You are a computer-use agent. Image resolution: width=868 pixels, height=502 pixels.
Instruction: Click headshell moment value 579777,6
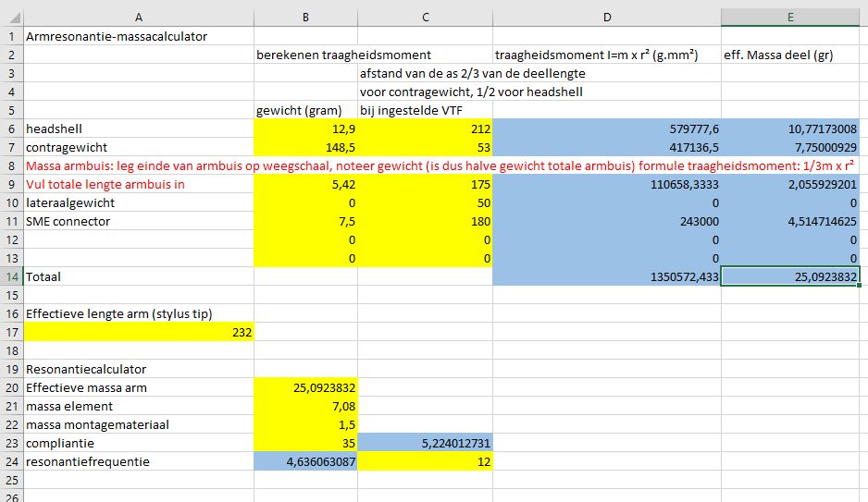(607, 129)
